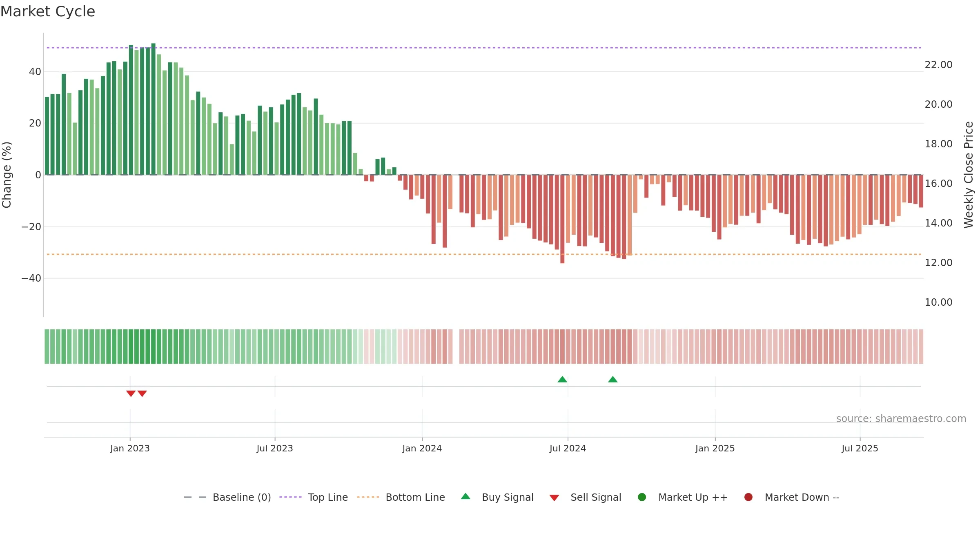Click the Jan 2024 axis label
The width and height of the screenshot is (980, 551).
(x=422, y=449)
